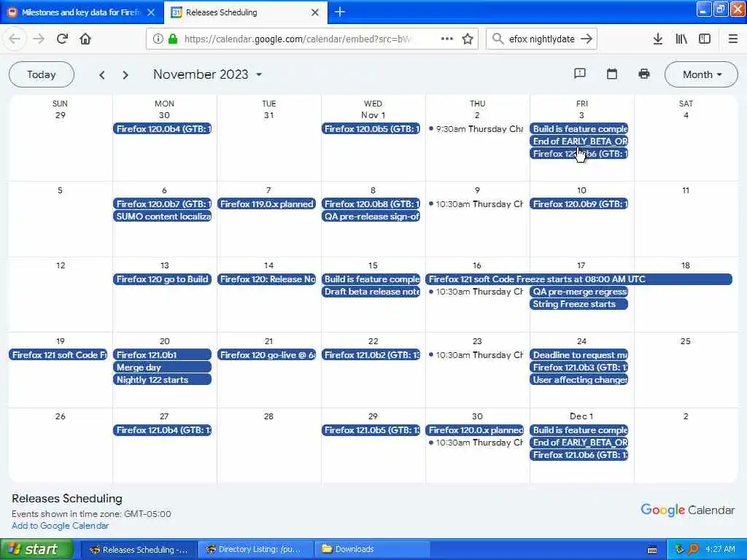Open Deadline to request event Nov 24
This screenshot has width=747, height=560.
pyautogui.click(x=578, y=355)
